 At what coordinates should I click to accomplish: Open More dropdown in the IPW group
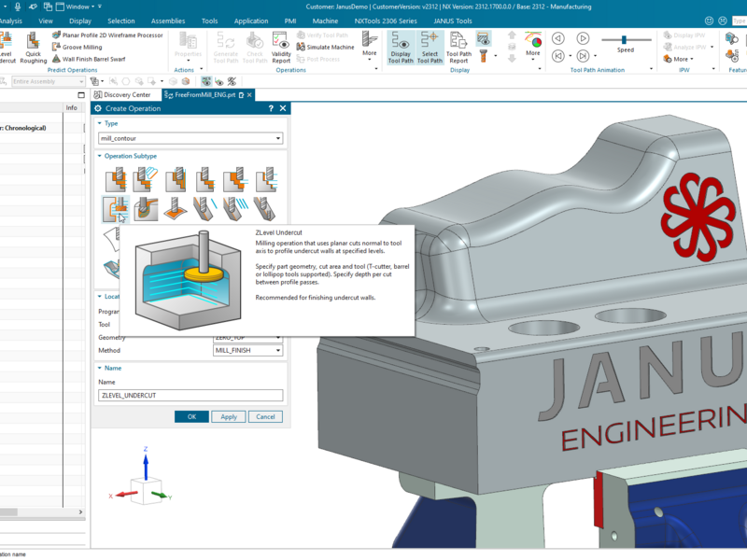point(679,59)
